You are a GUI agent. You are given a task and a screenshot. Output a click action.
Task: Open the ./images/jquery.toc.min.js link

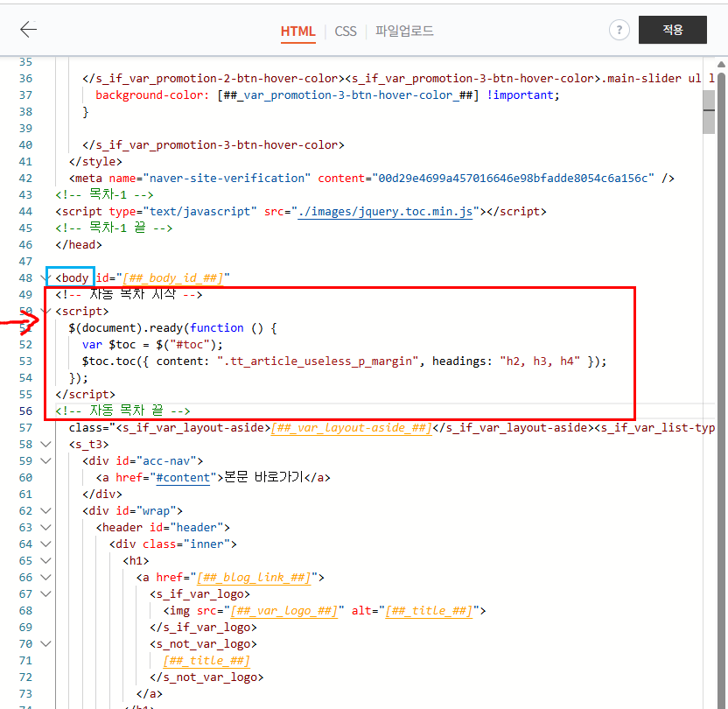(385, 212)
